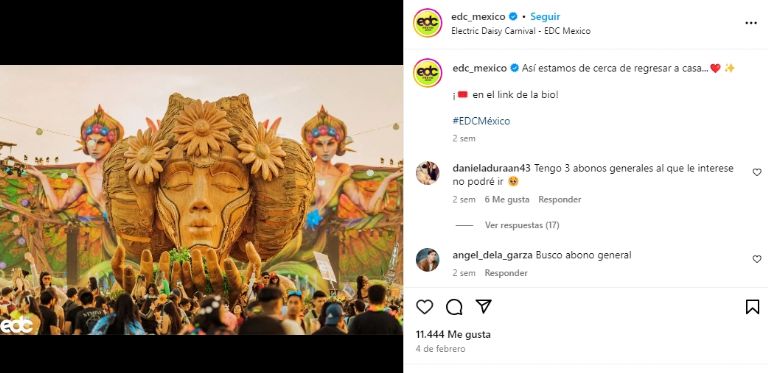768x373 pixels.
Task: Open the #EDCMéxico hashtag
Action: tap(481, 121)
